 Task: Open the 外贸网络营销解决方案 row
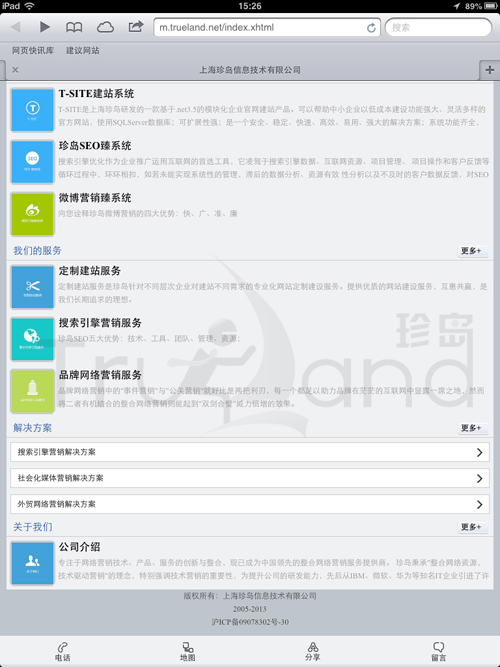[x=250, y=504]
